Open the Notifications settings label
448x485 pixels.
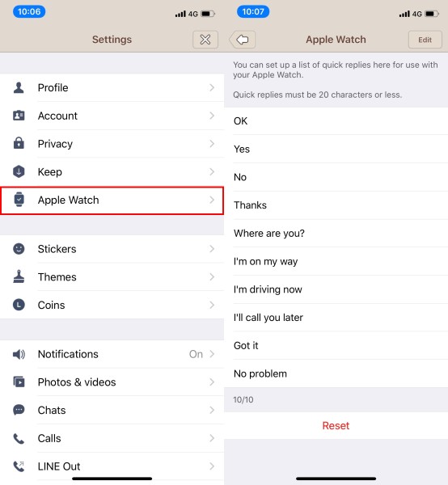(68, 354)
